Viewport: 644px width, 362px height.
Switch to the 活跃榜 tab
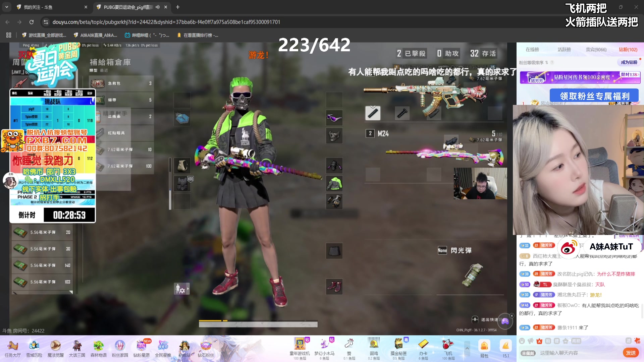tap(564, 50)
